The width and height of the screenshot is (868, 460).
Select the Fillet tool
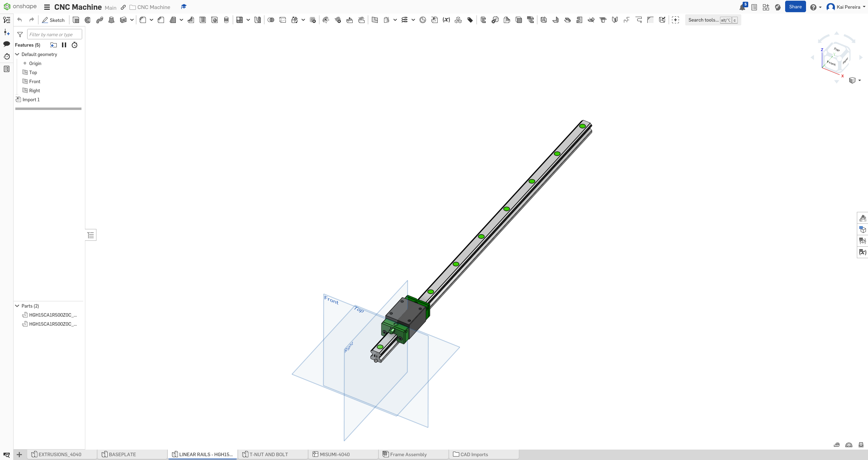[x=142, y=20]
